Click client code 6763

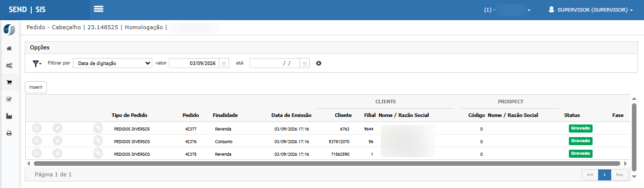click(x=344, y=129)
